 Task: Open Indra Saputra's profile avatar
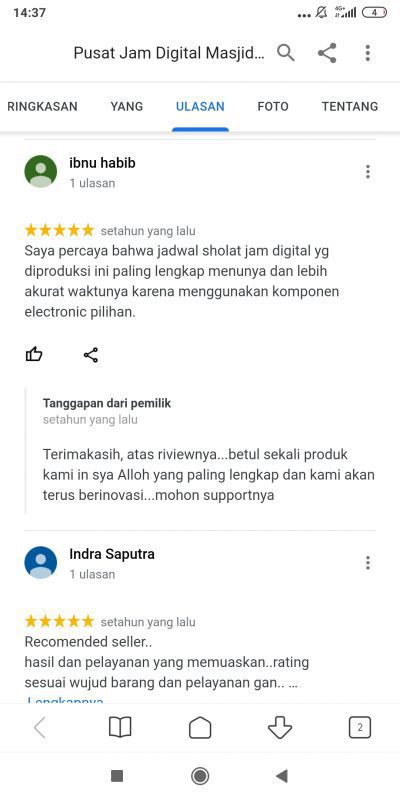[41, 562]
